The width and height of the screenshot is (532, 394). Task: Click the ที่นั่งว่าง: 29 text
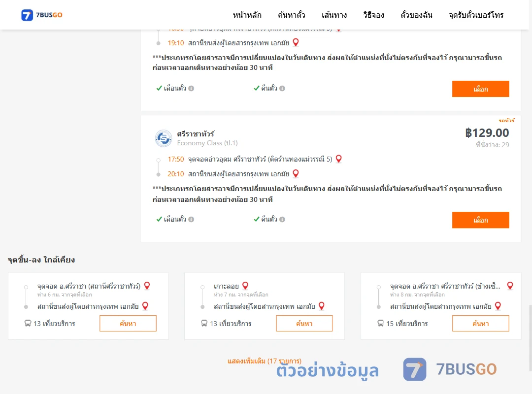[492, 145]
